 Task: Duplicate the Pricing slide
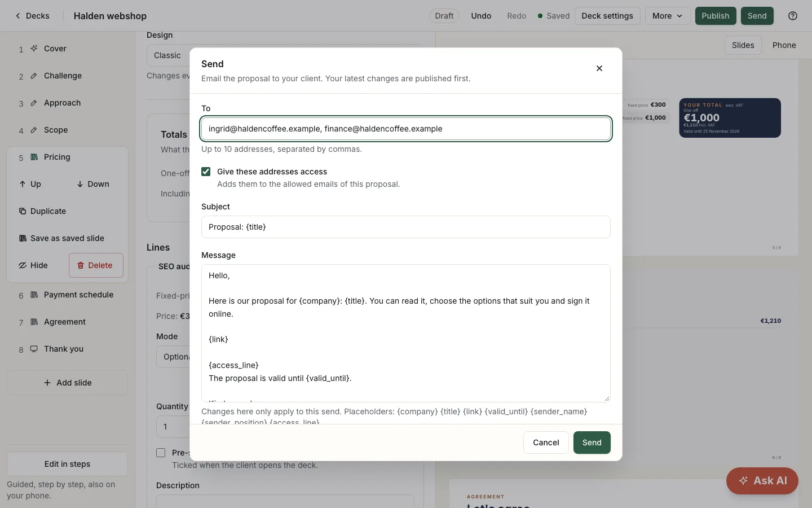click(43, 211)
